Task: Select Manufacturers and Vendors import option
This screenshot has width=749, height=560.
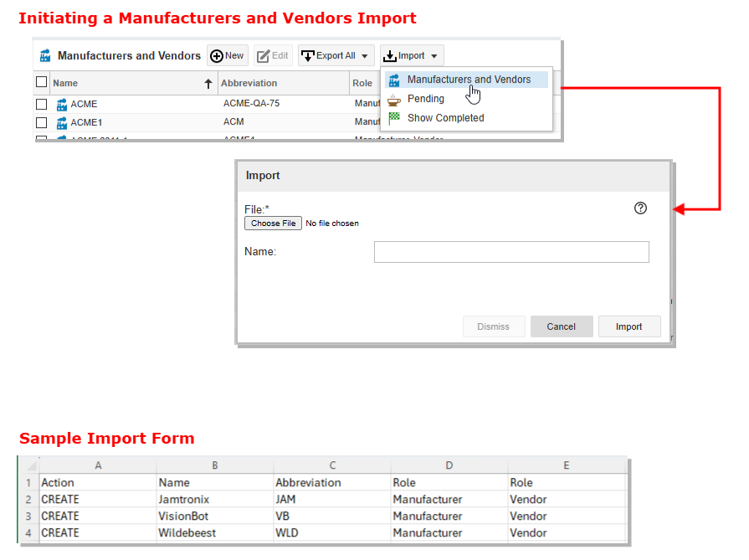Action: click(x=469, y=80)
